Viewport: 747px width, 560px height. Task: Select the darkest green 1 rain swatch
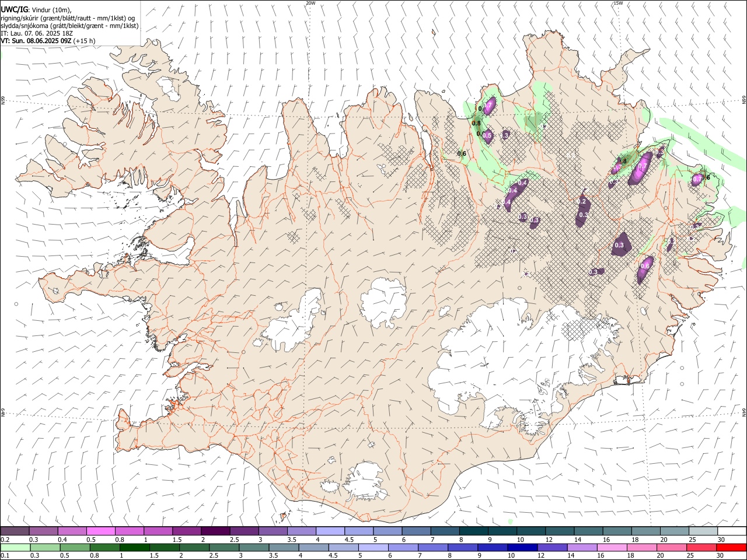coord(135,547)
